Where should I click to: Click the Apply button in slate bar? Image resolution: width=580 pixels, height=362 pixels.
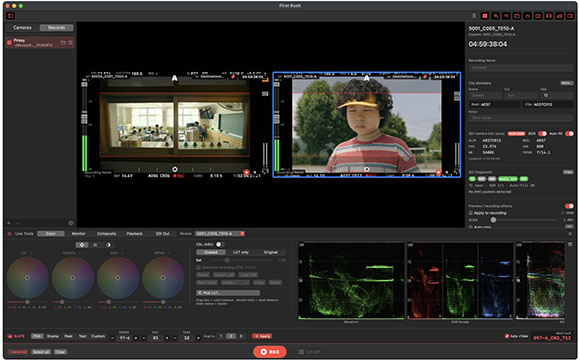262,336
